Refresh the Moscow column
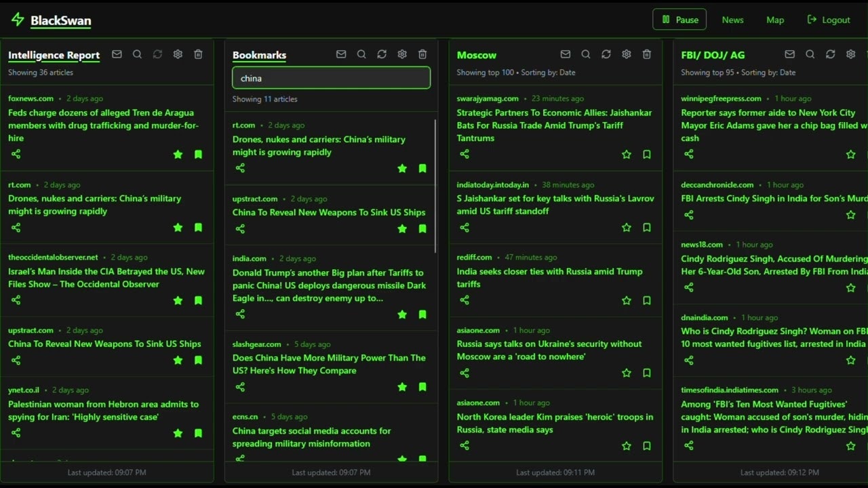The width and height of the screenshot is (868, 488). click(x=606, y=54)
